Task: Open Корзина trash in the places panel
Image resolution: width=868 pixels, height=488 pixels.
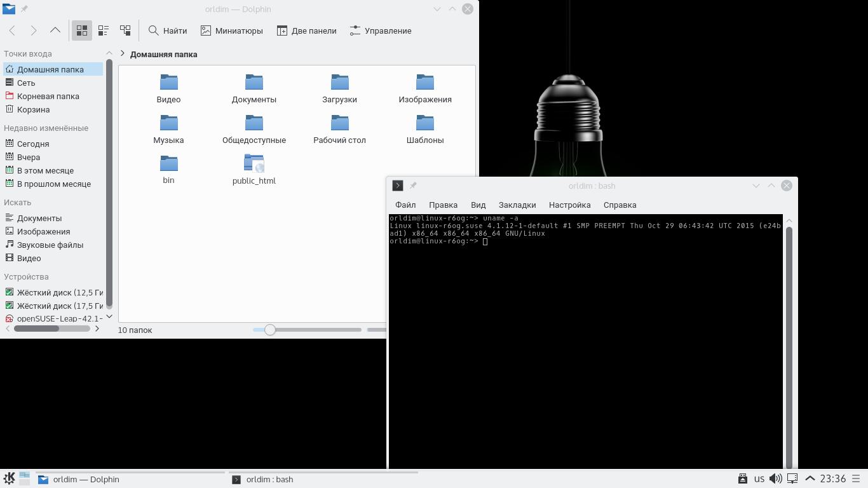Action: coord(53,109)
